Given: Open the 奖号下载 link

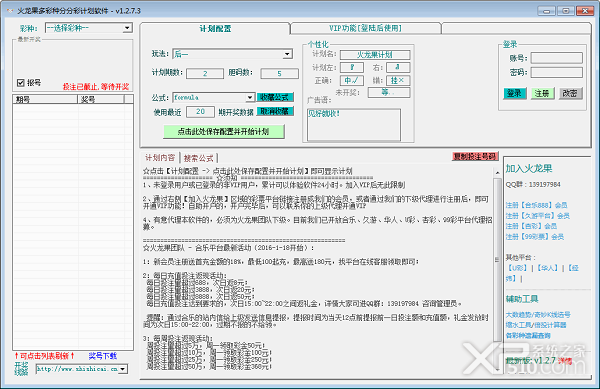Looking at the screenshot, I should point(103,356).
